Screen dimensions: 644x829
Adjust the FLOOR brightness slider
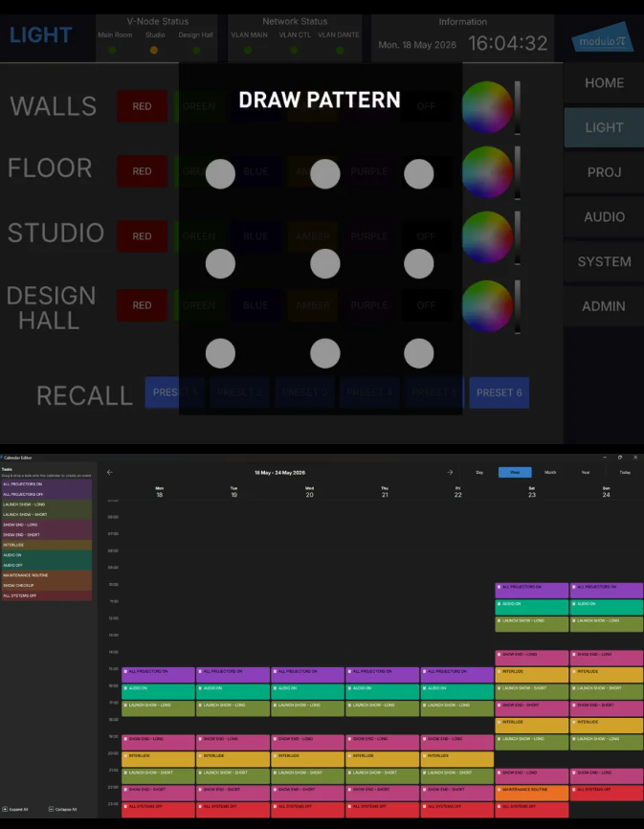coord(518,173)
